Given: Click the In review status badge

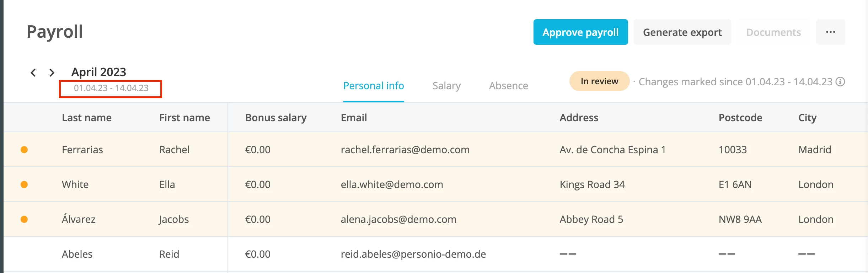Looking at the screenshot, I should (x=599, y=81).
